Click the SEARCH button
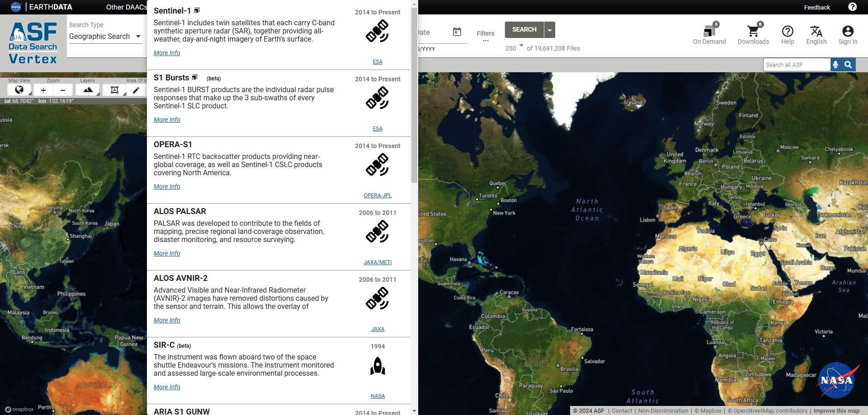The width and height of the screenshot is (868, 415). click(x=524, y=30)
